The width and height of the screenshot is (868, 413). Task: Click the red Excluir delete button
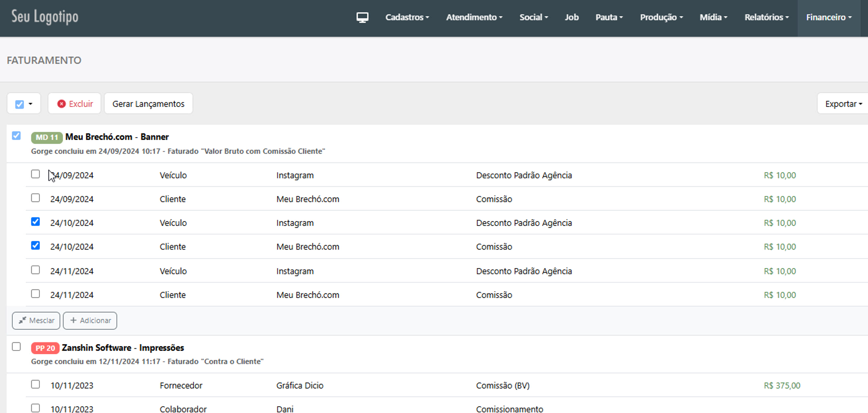point(75,104)
